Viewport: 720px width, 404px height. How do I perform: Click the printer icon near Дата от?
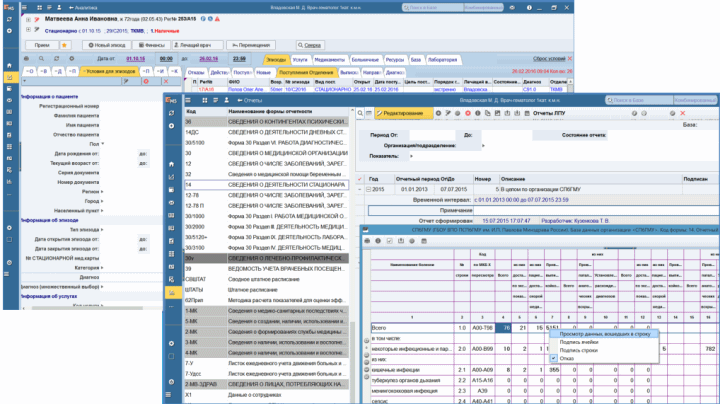coord(26,59)
